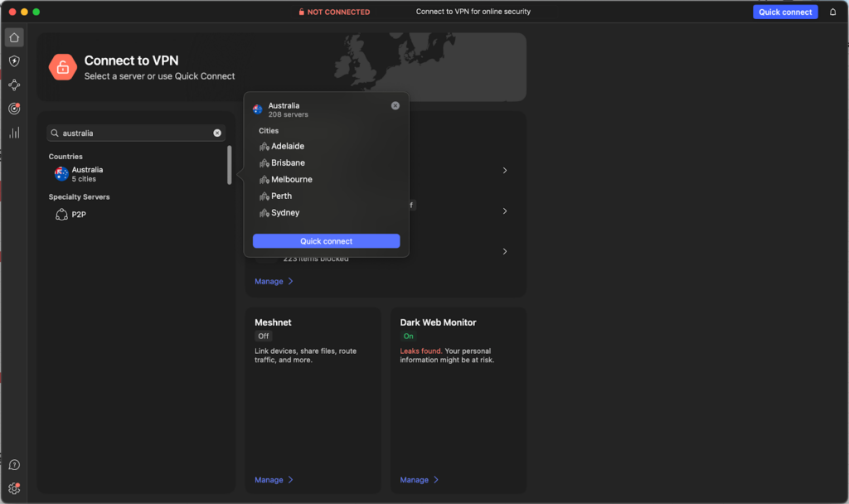Click the Meshnet card title
Image resolution: width=849 pixels, height=504 pixels.
(273, 322)
